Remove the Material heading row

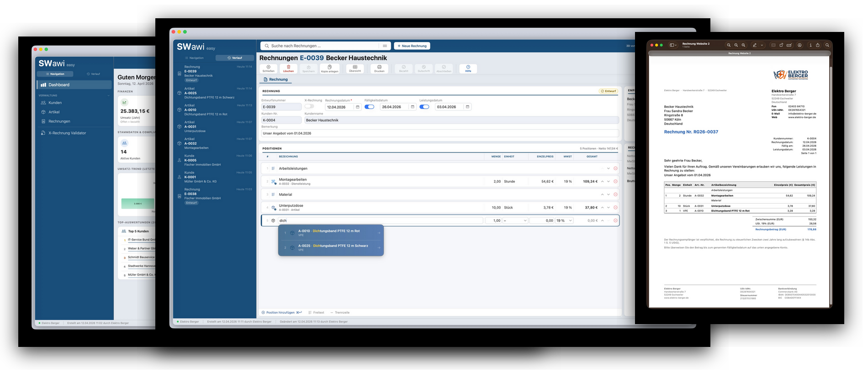click(x=615, y=194)
